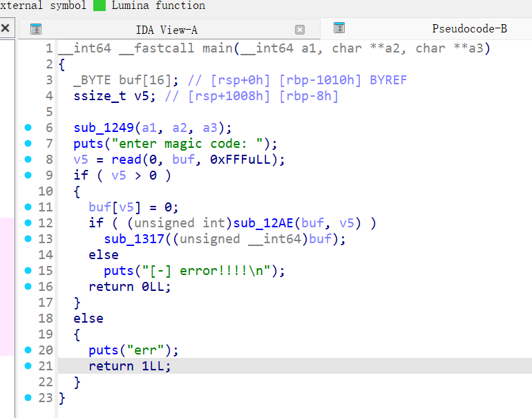Viewport: 532px width, 418px height.
Task: Click the IDA View-A tab icon
Action: point(36,29)
